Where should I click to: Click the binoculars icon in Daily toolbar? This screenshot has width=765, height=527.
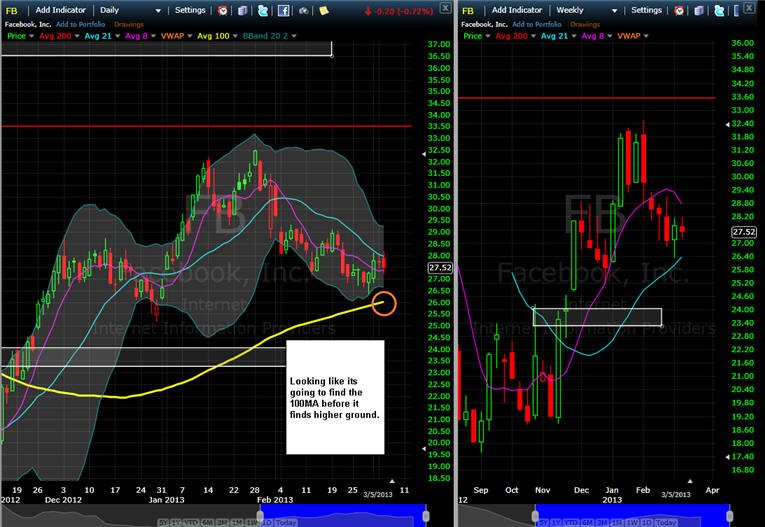(x=303, y=10)
